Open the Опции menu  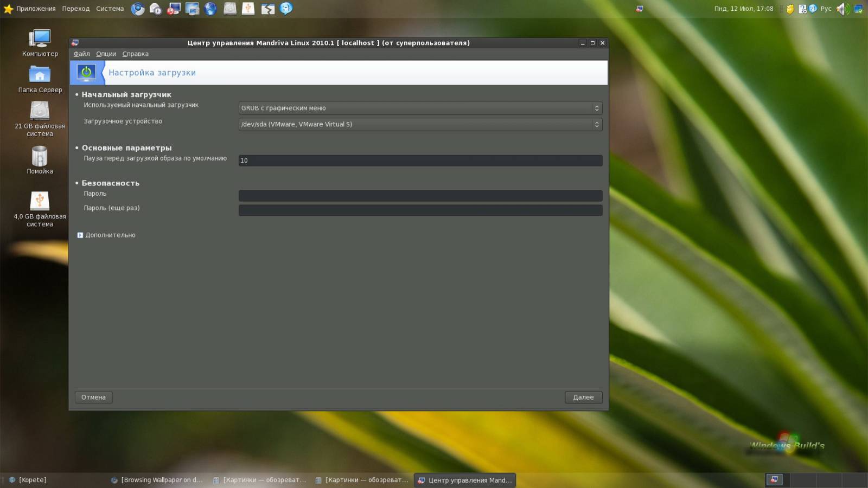pyautogui.click(x=106, y=54)
